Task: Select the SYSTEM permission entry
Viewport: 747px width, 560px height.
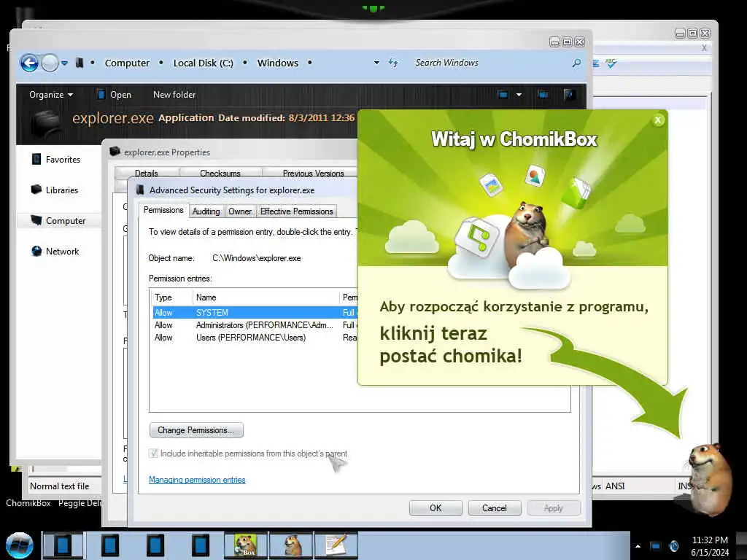Action: point(255,313)
